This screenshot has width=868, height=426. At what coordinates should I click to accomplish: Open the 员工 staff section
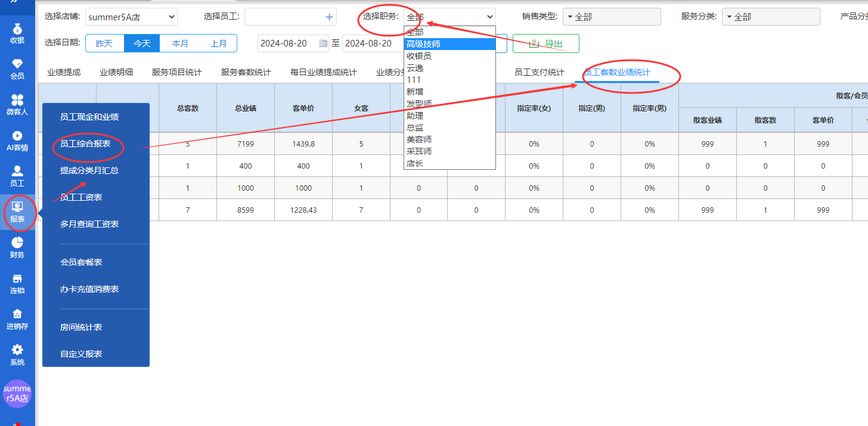17,176
